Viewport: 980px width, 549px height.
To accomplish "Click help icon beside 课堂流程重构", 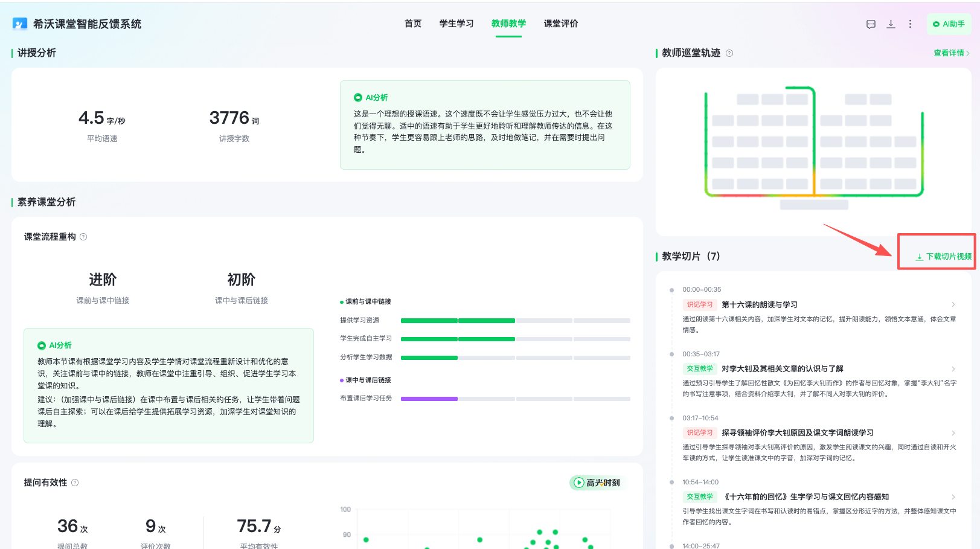I will 83,237.
